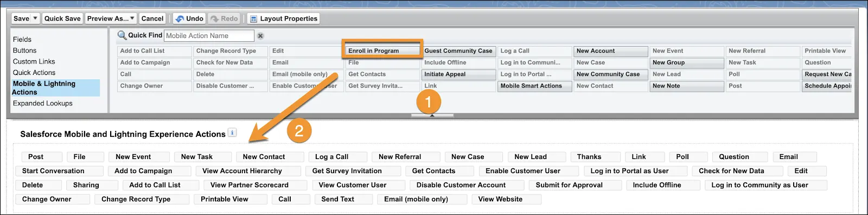Click the Cancel button
This screenshot has height=215, width=868.
pos(152,18)
